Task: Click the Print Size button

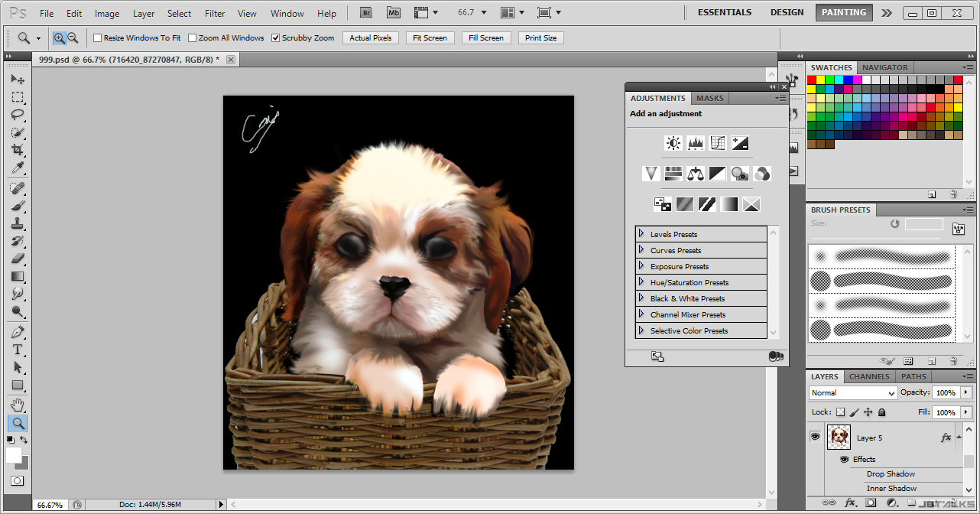Action: pos(541,37)
